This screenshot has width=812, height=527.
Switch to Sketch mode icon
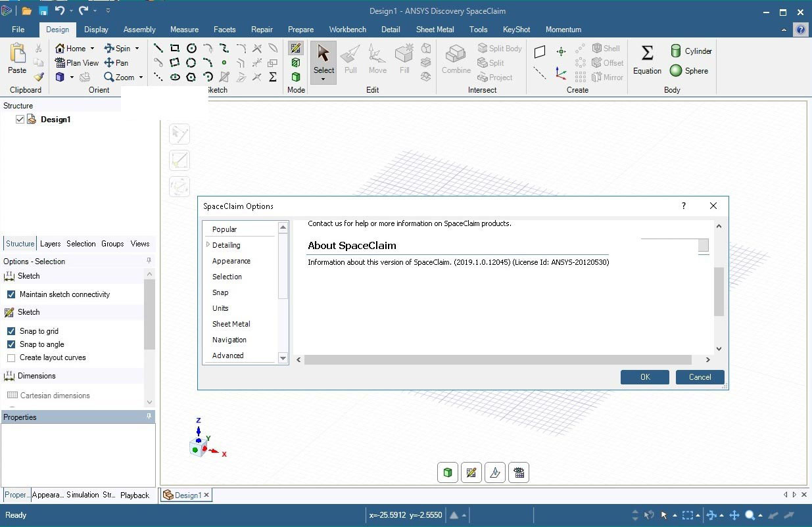click(296, 48)
